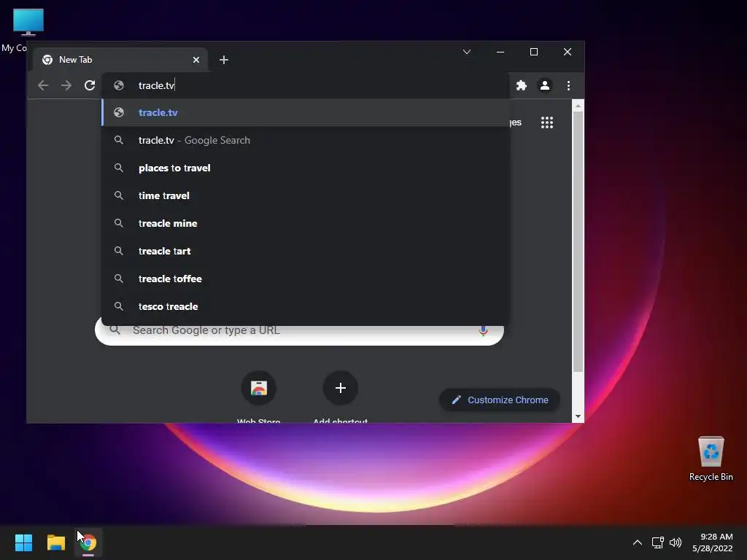
Task: Open the tab search chevron dropdown
Action: coord(467,52)
